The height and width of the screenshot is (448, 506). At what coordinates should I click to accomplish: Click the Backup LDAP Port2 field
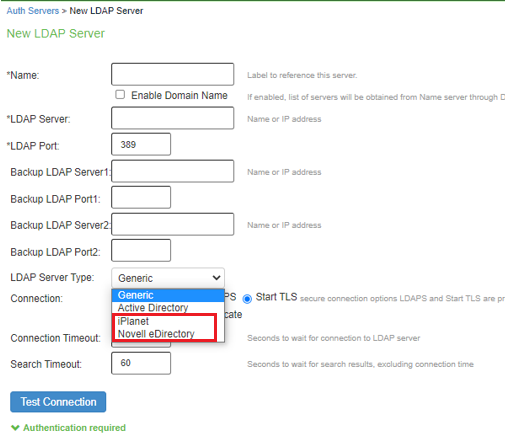pos(141,250)
